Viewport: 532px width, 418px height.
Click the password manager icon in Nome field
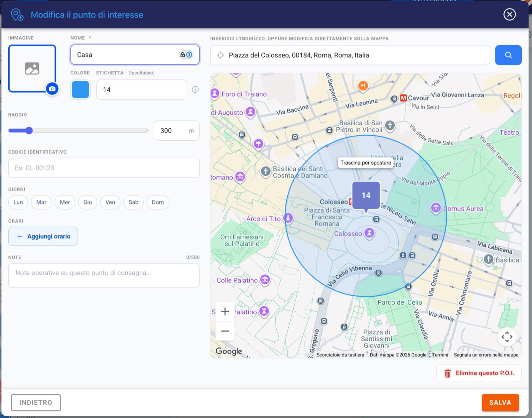[x=186, y=55]
